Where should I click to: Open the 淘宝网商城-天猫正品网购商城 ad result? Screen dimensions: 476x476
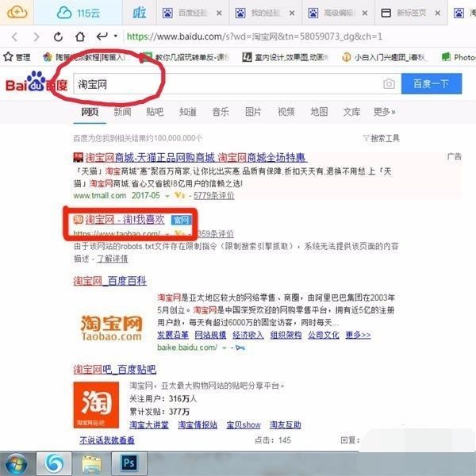click(196, 158)
